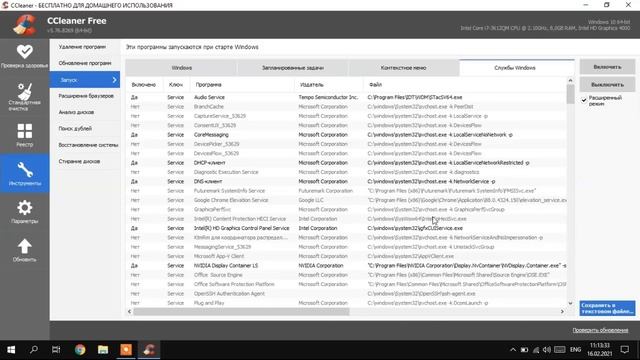
Task: Select Futuremark SystemInfo Service row
Action: point(347,191)
